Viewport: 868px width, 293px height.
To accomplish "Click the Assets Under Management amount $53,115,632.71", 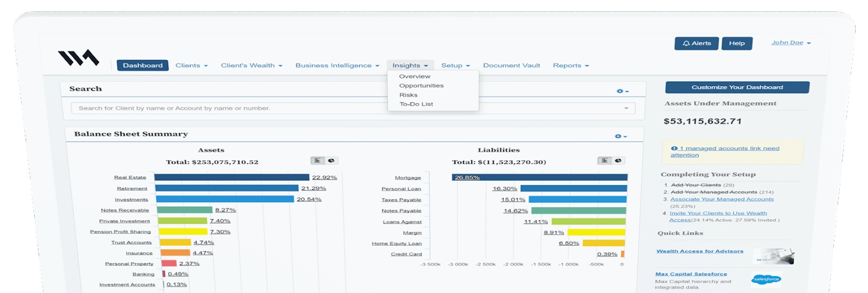I will tap(703, 121).
